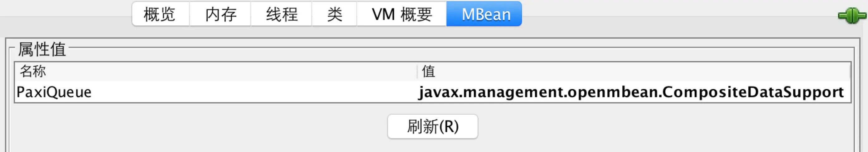Select the highlighted MBean tab
The width and height of the screenshot is (868, 152).
pos(484,14)
